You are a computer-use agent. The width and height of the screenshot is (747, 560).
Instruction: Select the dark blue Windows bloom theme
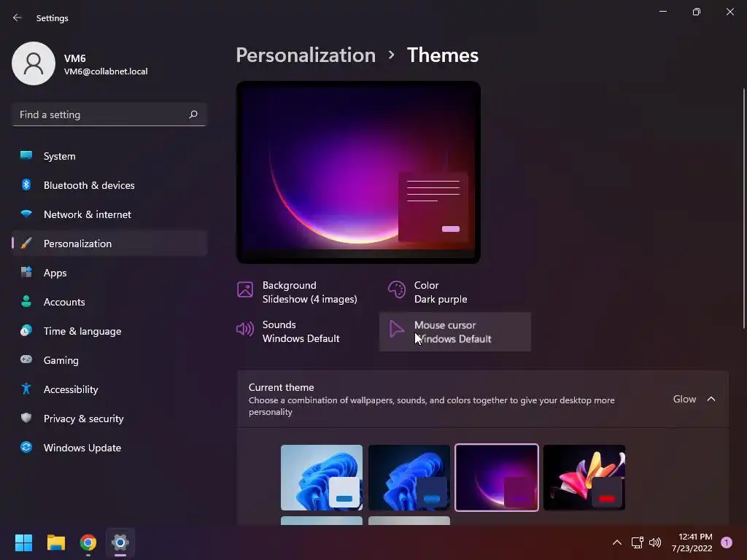point(409,478)
